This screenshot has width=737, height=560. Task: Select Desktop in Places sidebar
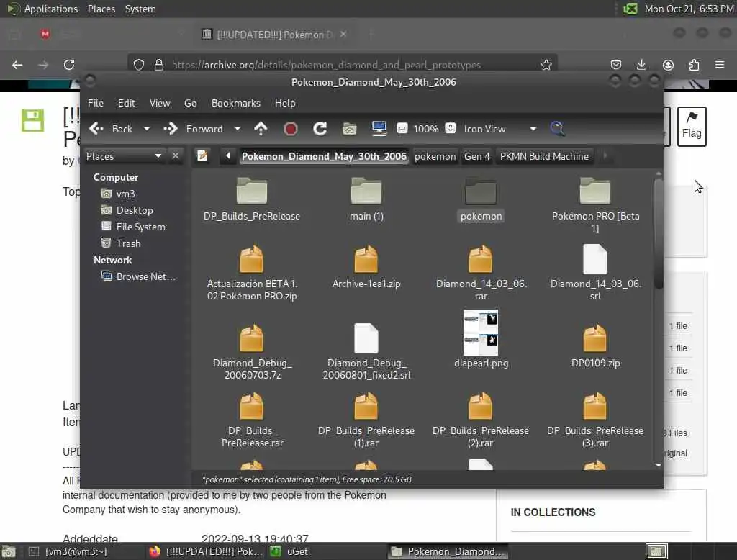pyautogui.click(x=127, y=210)
